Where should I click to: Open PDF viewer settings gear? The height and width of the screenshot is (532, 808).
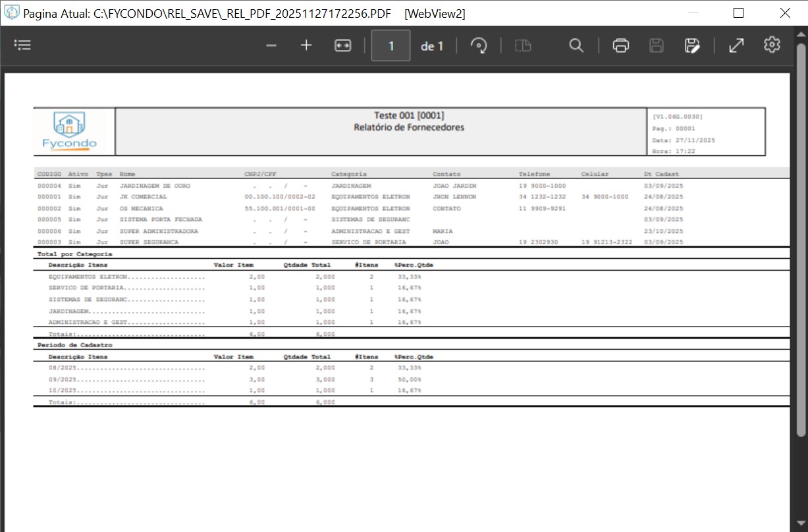[772, 45]
